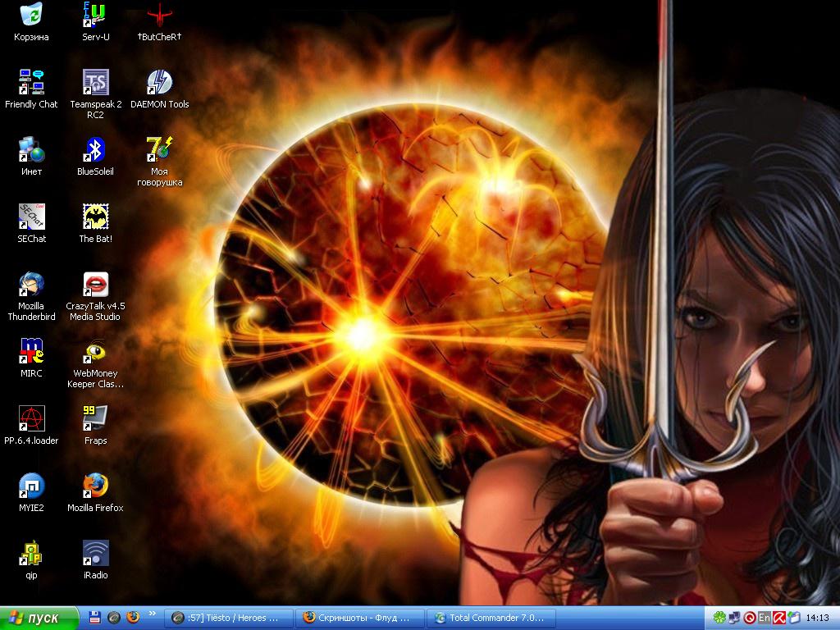Launch Firefox from quick launch bar
Image resolution: width=840 pixels, height=630 pixels.
point(133,617)
